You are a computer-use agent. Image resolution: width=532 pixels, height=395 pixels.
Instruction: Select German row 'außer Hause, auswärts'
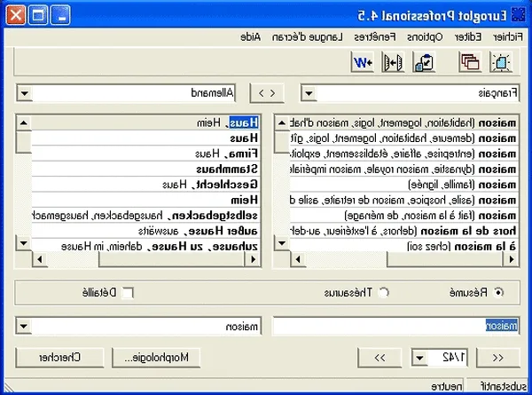coord(146,232)
